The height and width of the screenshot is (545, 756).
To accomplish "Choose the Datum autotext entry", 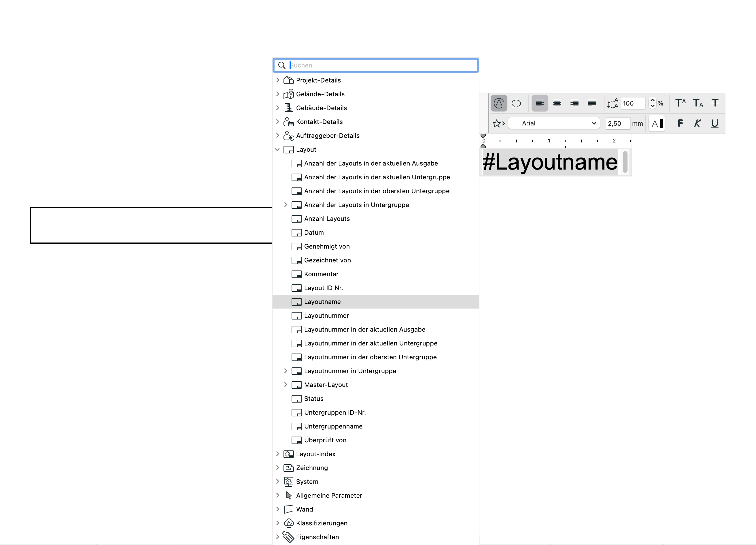I will click(314, 232).
